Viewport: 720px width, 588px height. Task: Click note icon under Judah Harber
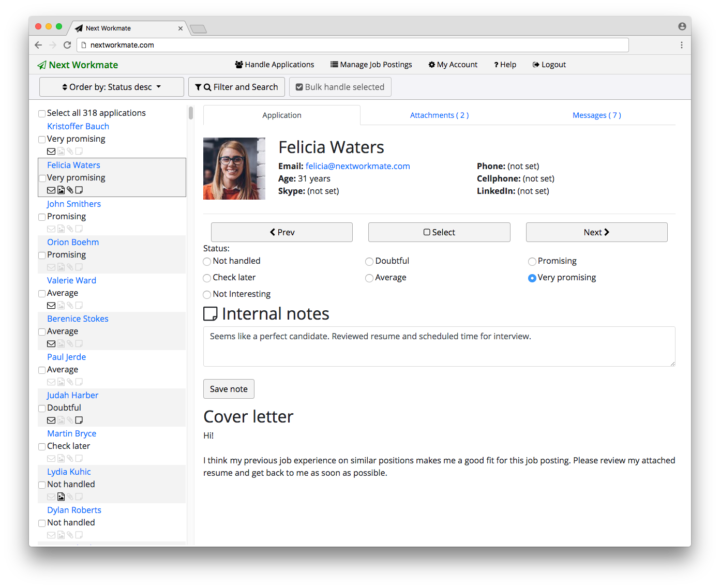[79, 420]
